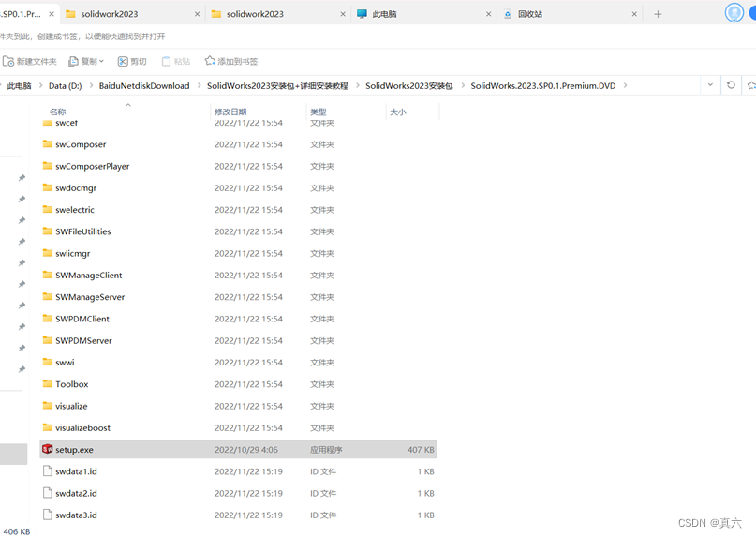This screenshot has width=756, height=537.
Task: Click the swdocmgr folder icon
Action: 47,187
